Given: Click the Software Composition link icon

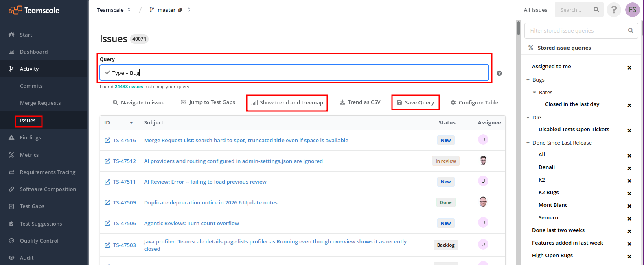Looking at the screenshot, I should pyautogui.click(x=11, y=189).
